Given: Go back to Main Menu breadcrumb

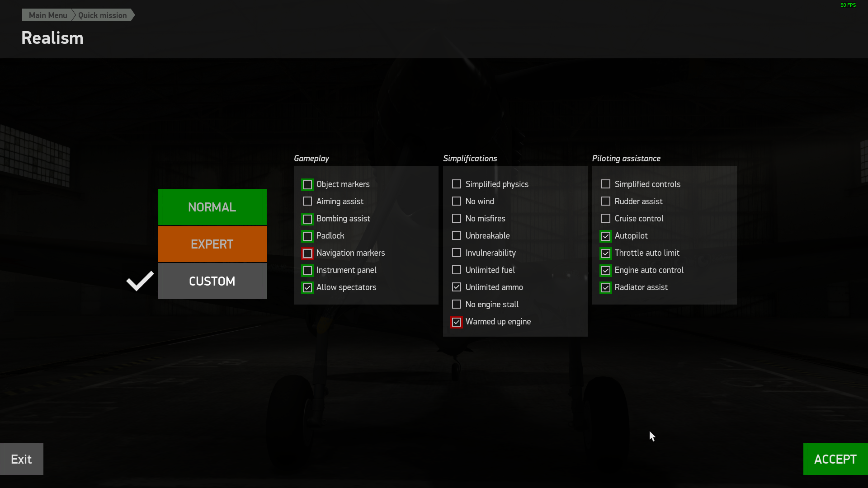Looking at the screenshot, I should click(x=47, y=15).
